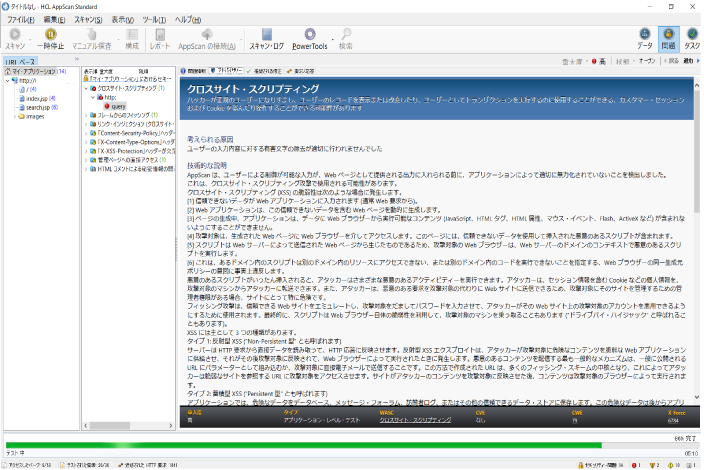Open the File (ファイル) menu
The image size is (704, 470).
click(21, 20)
